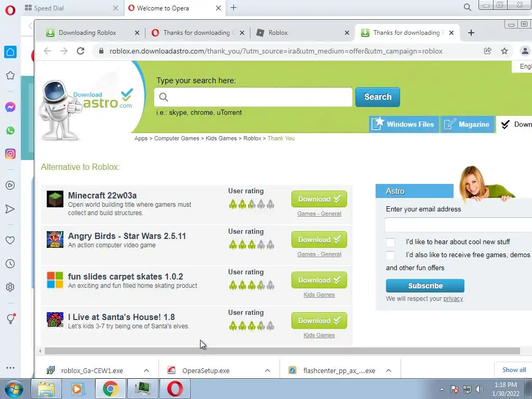Open new tab in Chrome window

coord(471,33)
